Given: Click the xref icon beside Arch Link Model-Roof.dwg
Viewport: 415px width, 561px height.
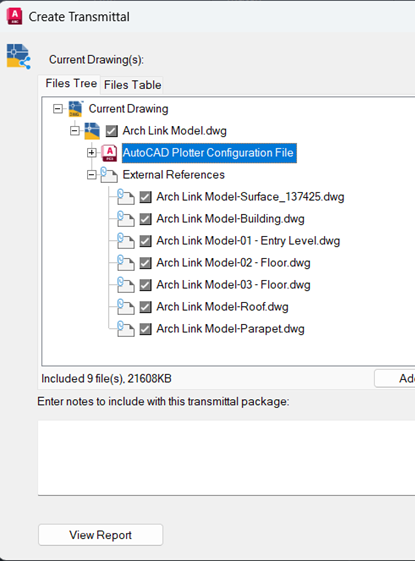Looking at the screenshot, I should [126, 307].
